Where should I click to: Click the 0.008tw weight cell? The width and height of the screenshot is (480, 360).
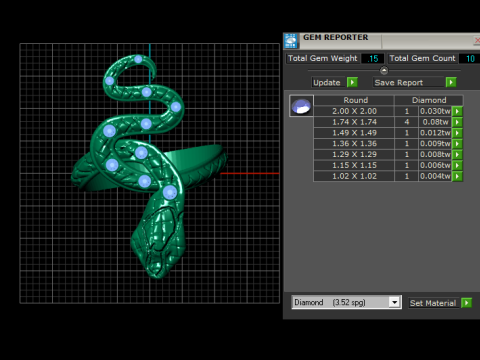[435, 154]
